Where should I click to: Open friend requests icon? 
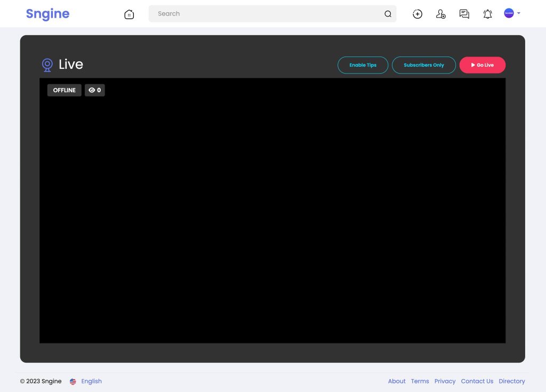point(441,14)
